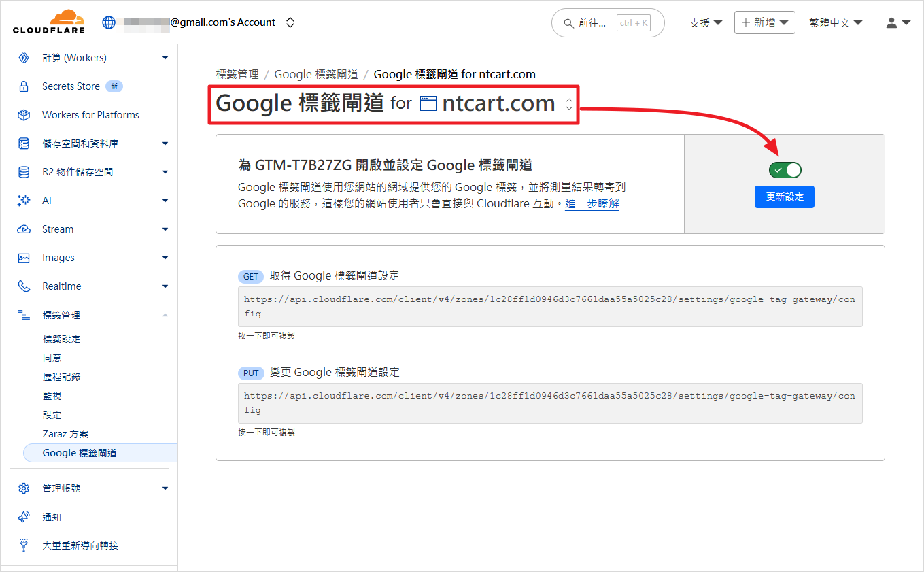Image resolution: width=924 pixels, height=572 pixels.
Task: Click the 標籤管理 tag management icon
Action: 24,315
